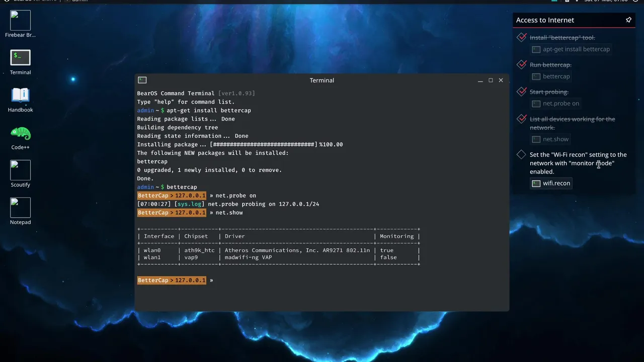Close the Terminal window
Viewport: 644px width, 362px height.
click(501, 80)
